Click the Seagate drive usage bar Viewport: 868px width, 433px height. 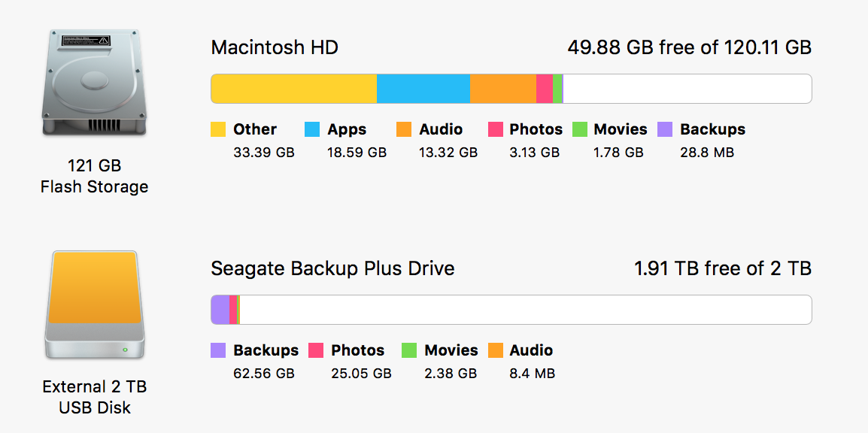(511, 309)
